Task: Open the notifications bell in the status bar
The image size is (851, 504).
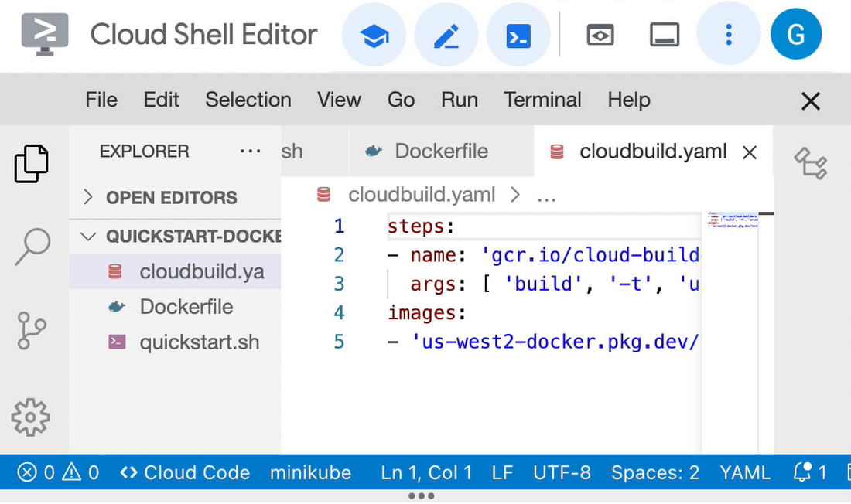Action: pyautogui.click(x=803, y=472)
